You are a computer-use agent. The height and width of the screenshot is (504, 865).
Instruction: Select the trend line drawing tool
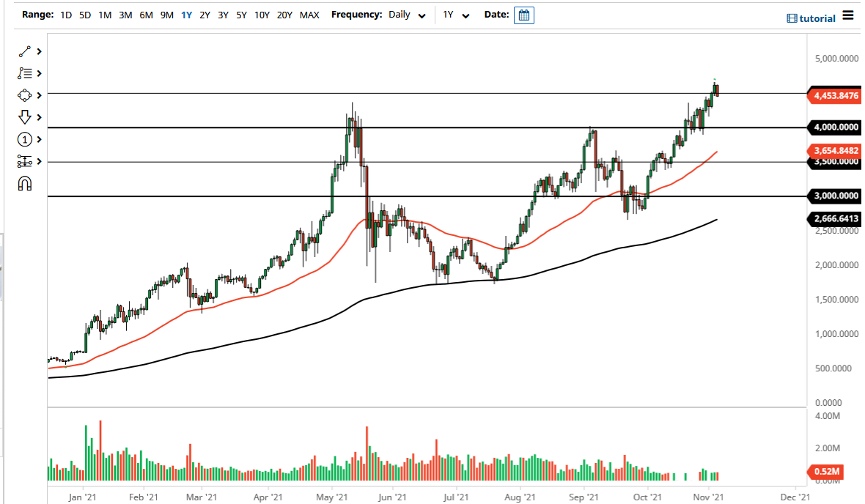(24, 51)
